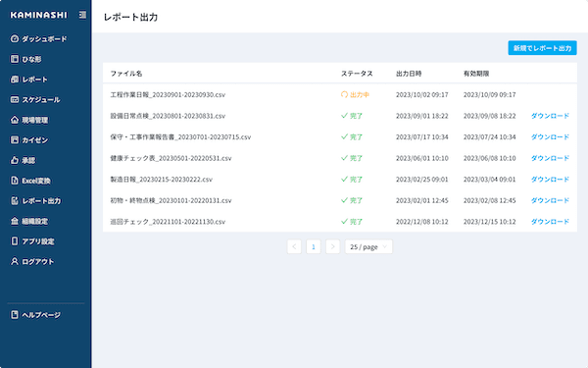This screenshot has height=368, width=588.
Task: Click expiry date 2023/02/08 12:45
Action: pyautogui.click(x=489, y=200)
